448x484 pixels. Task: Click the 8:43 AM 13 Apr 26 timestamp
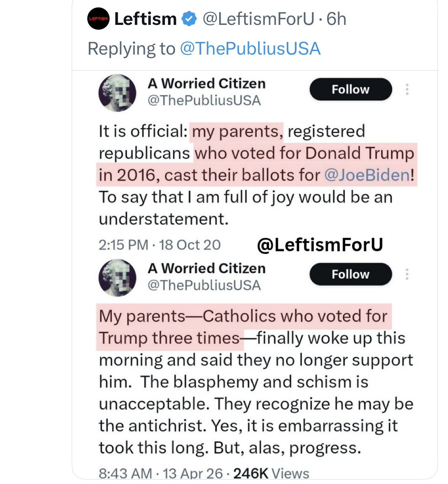pos(160,474)
